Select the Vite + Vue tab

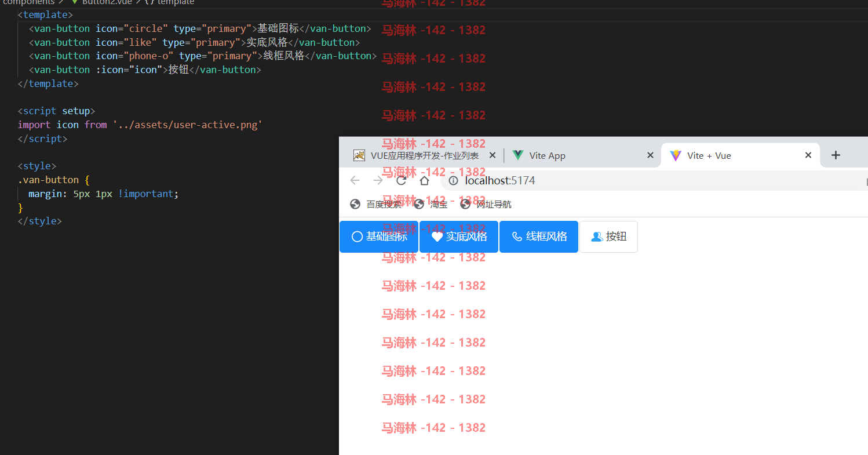(741, 155)
